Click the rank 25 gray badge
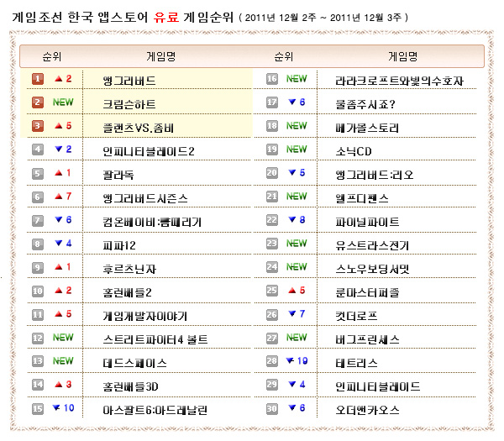 click(x=272, y=291)
